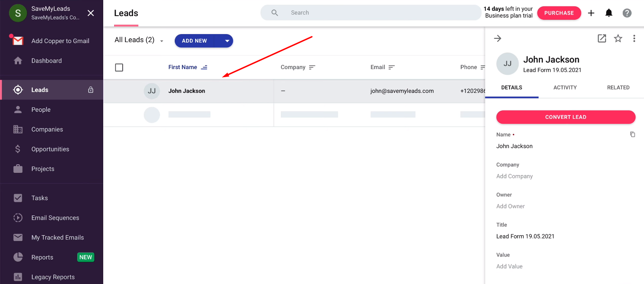Click the Reports pie chart icon
644x284 pixels.
tap(18, 257)
